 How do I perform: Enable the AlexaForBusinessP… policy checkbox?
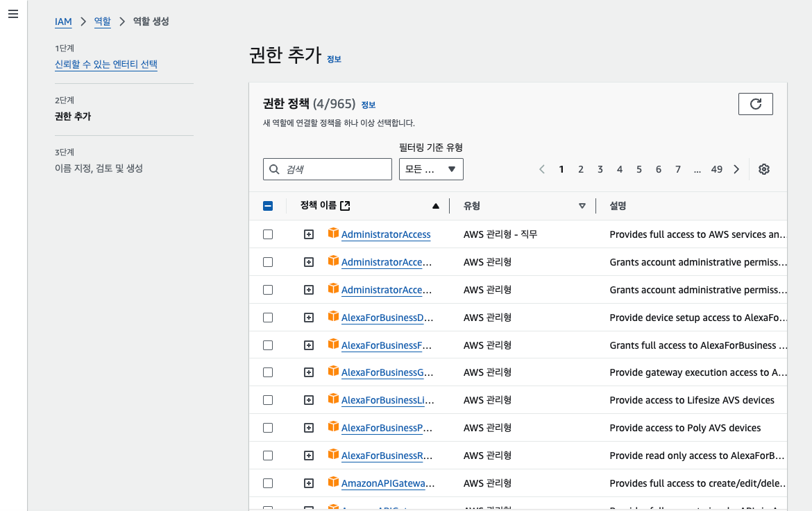click(x=268, y=428)
